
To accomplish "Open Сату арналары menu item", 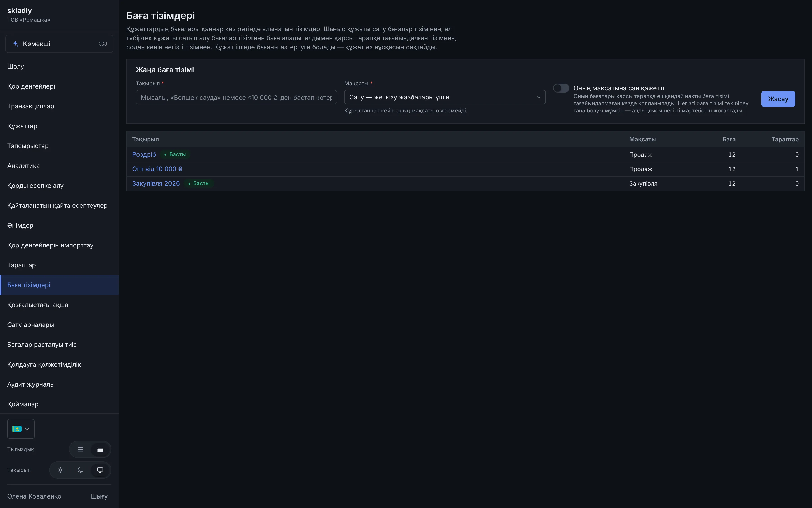I will click(59, 325).
